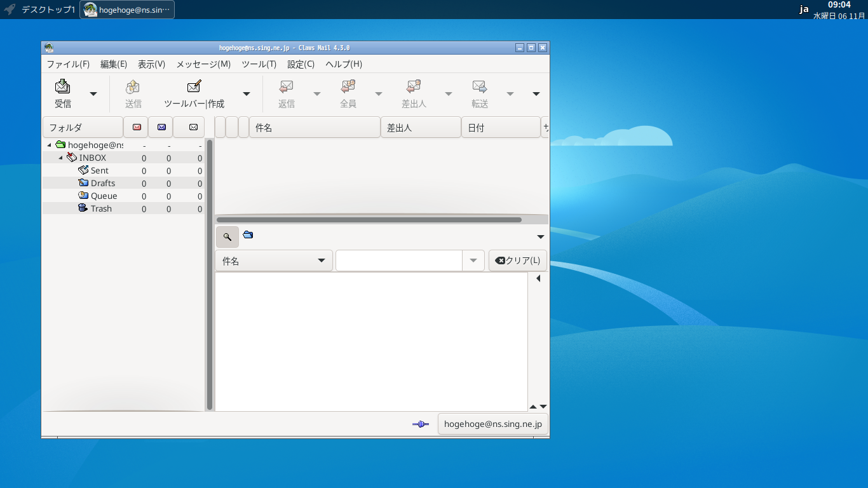Image resolution: width=868 pixels, height=488 pixels.
Task: Select the Trash folder
Action: (100, 208)
